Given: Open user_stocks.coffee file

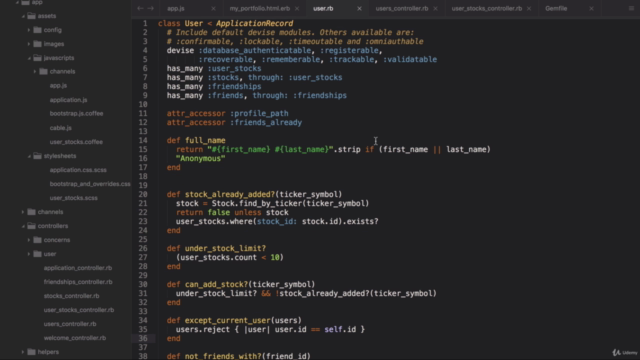Looking at the screenshot, I should (x=76, y=142).
